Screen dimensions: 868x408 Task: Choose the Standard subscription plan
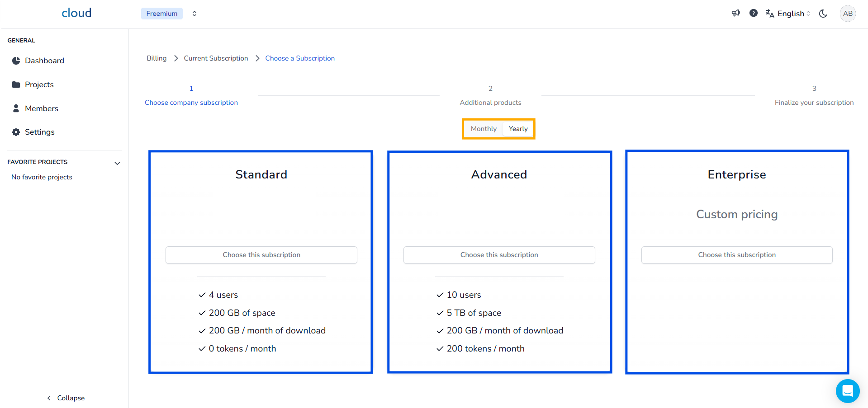(x=261, y=255)
